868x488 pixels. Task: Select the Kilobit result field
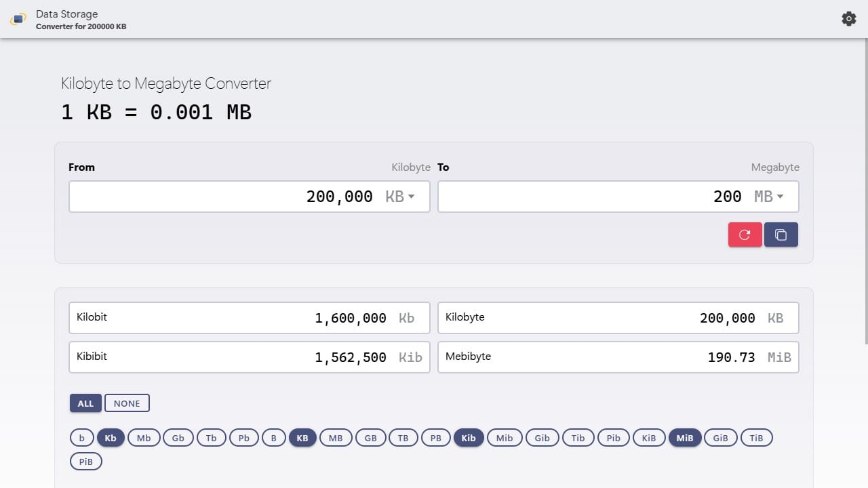[x=250, y=317]
